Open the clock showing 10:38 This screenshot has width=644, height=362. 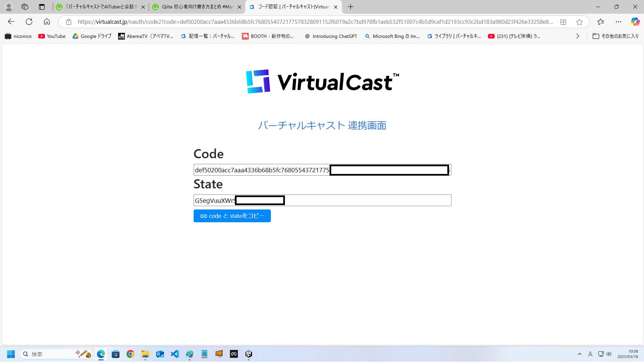click(628, 354)
